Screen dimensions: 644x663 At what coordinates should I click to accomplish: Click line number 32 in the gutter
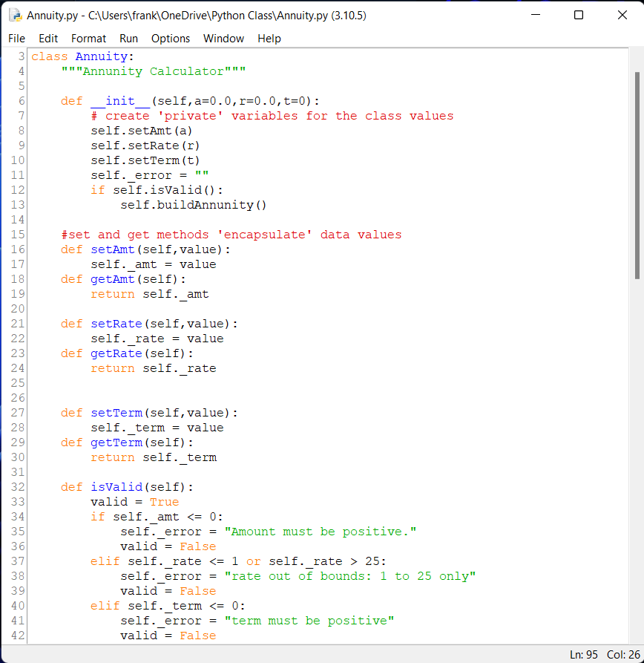click(18, 487)
